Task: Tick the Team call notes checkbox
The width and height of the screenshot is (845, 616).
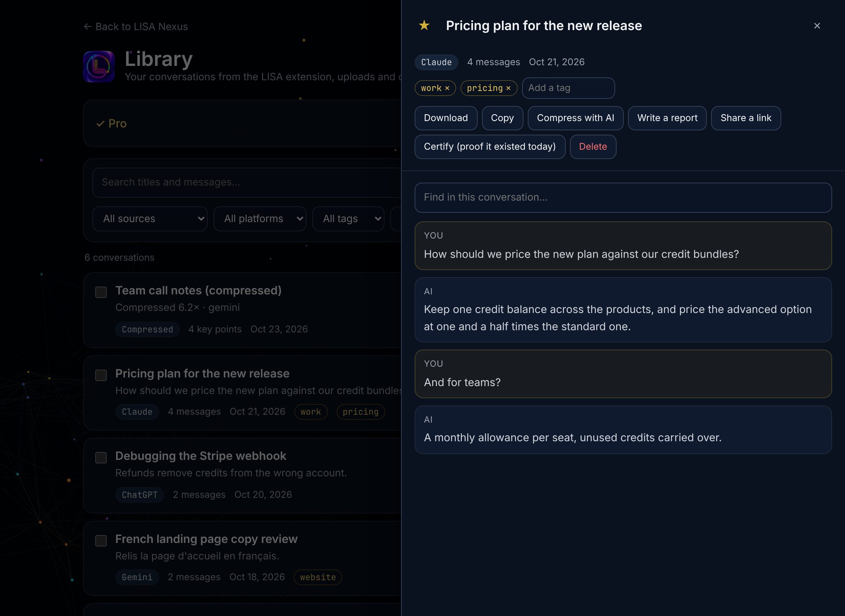Action: (101, 292)
